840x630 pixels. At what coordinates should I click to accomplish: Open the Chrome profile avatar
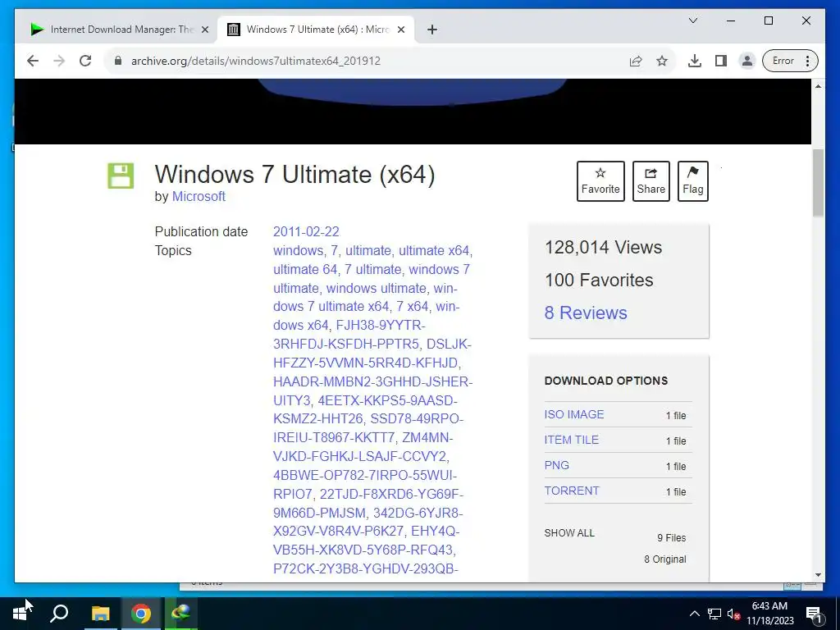click(746, 61)
